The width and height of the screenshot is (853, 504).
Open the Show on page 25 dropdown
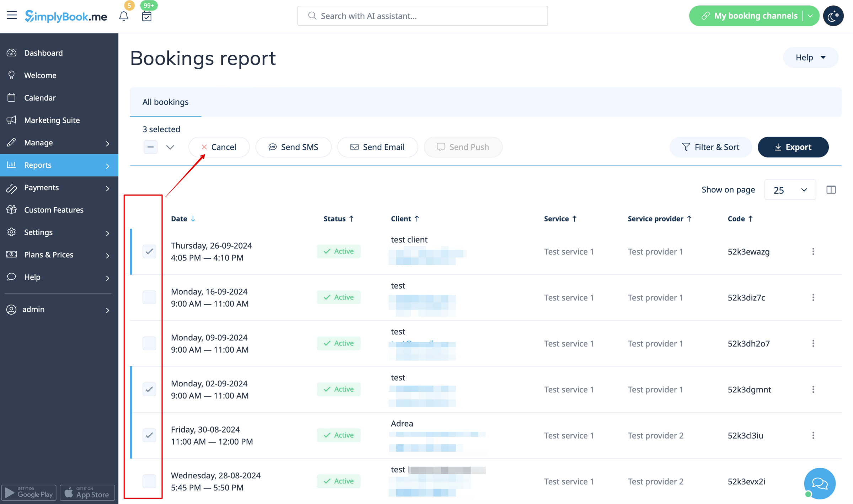(790, 189)
